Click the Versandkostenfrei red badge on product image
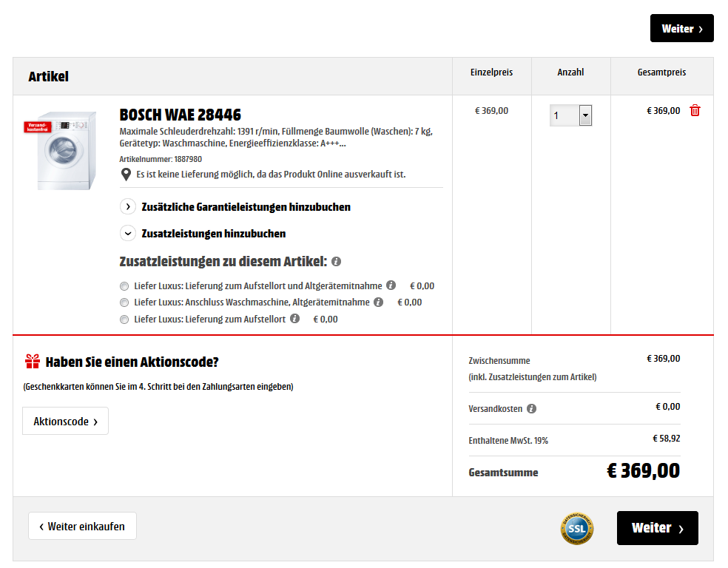This screenshot has width=728, height=568. coord(37,127)
